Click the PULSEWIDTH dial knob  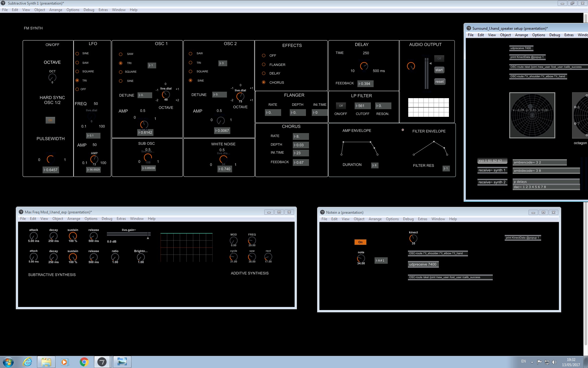[51, 159]
